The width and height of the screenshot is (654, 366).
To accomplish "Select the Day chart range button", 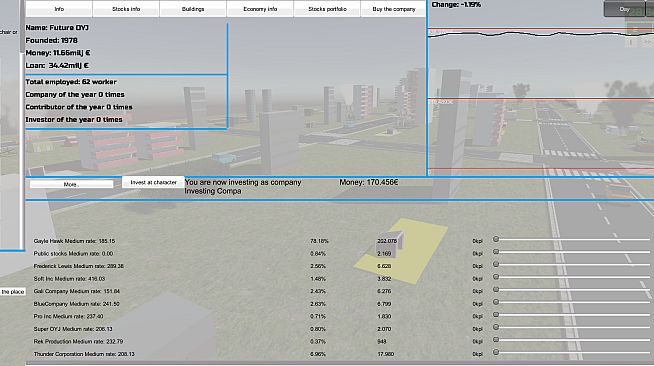I will (x=624, y=9).
